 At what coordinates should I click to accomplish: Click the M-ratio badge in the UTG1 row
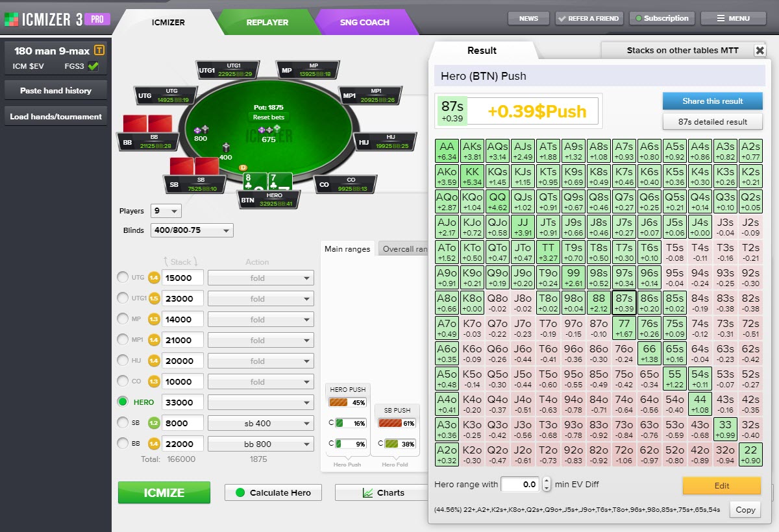[x=154, y=298]
